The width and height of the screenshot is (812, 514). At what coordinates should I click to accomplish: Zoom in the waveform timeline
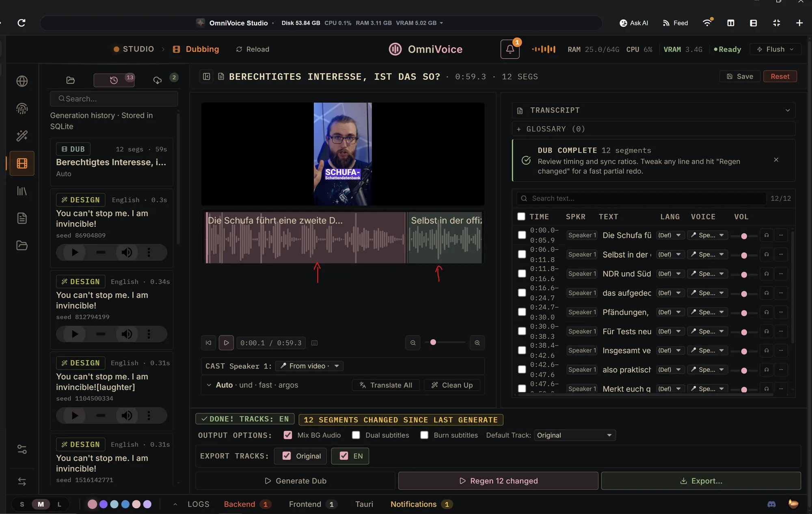click(x=477, y=343)
